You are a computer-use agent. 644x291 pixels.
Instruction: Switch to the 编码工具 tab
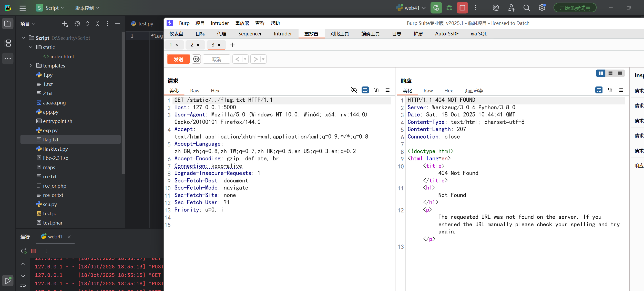coord(371,34)
